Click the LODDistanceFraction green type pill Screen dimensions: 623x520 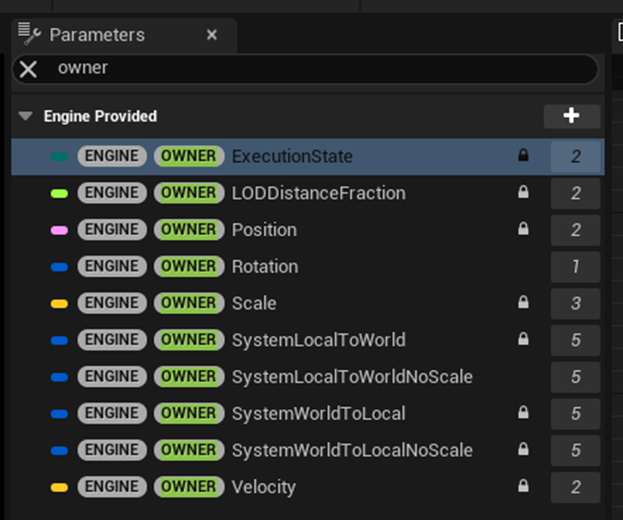tap(59, 193)
